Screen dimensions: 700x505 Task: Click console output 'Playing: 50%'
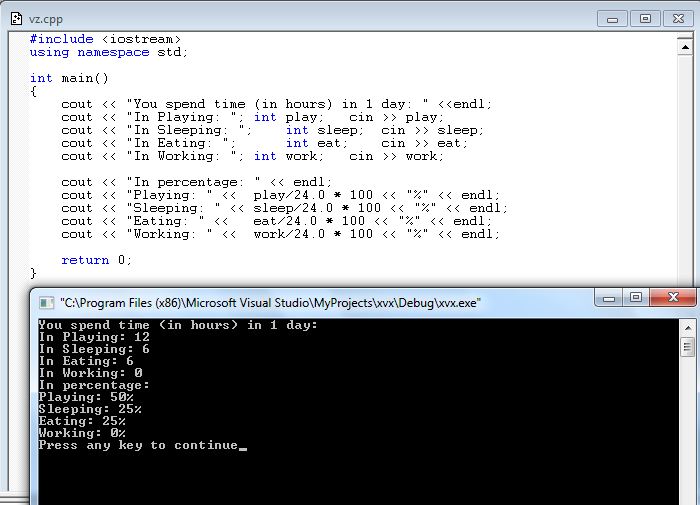coord(86,397)
